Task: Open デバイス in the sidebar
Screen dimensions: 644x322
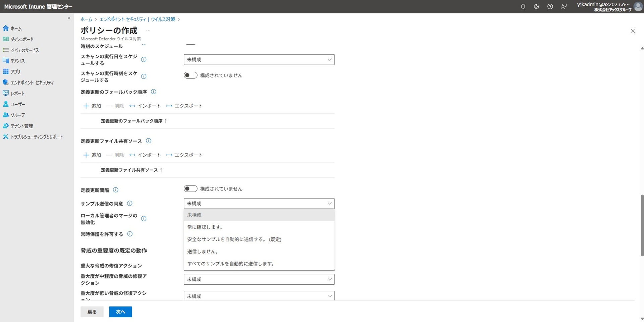Action: [18, 61]
